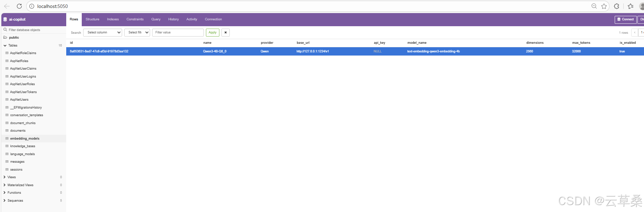Open the sessions table

(16, 169)
